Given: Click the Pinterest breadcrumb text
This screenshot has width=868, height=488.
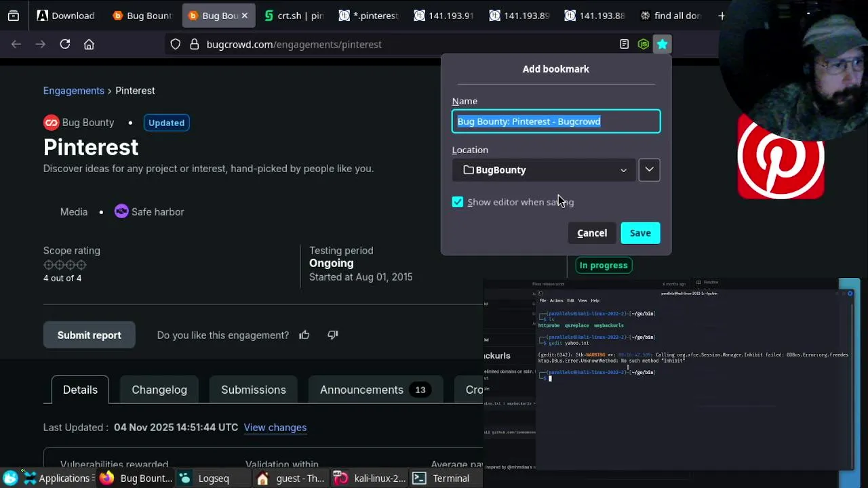Looking at the screenshot, I should [135, 91].
